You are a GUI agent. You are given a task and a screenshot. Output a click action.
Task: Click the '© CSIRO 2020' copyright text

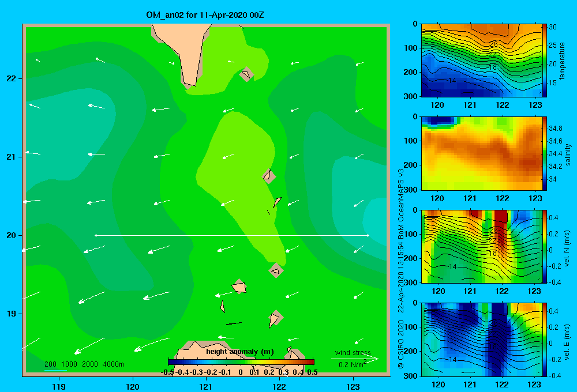401,344
